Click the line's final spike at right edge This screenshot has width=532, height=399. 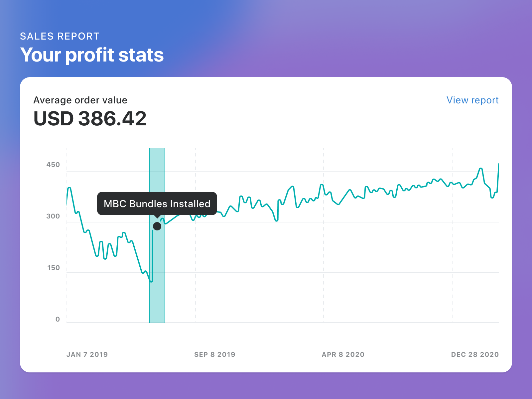498,164
